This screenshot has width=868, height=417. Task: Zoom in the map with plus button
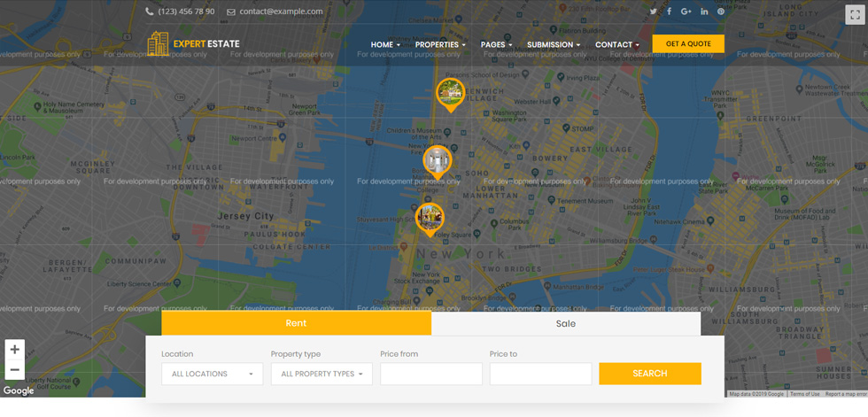point(15,350)
